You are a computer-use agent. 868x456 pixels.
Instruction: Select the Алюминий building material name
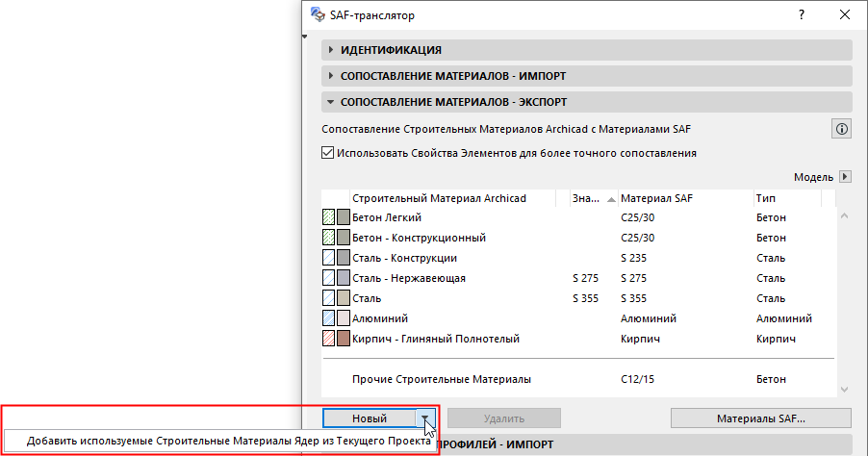click(x=380, y=318)
